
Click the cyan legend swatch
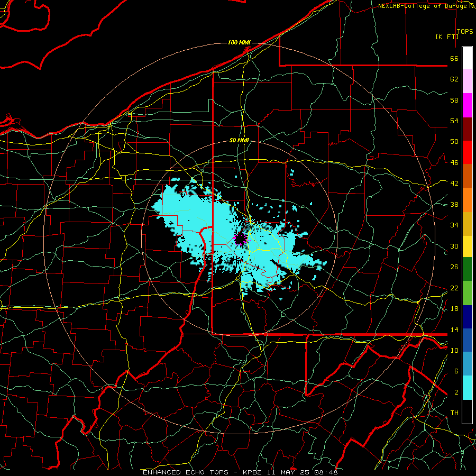click(x=467, y=388)
